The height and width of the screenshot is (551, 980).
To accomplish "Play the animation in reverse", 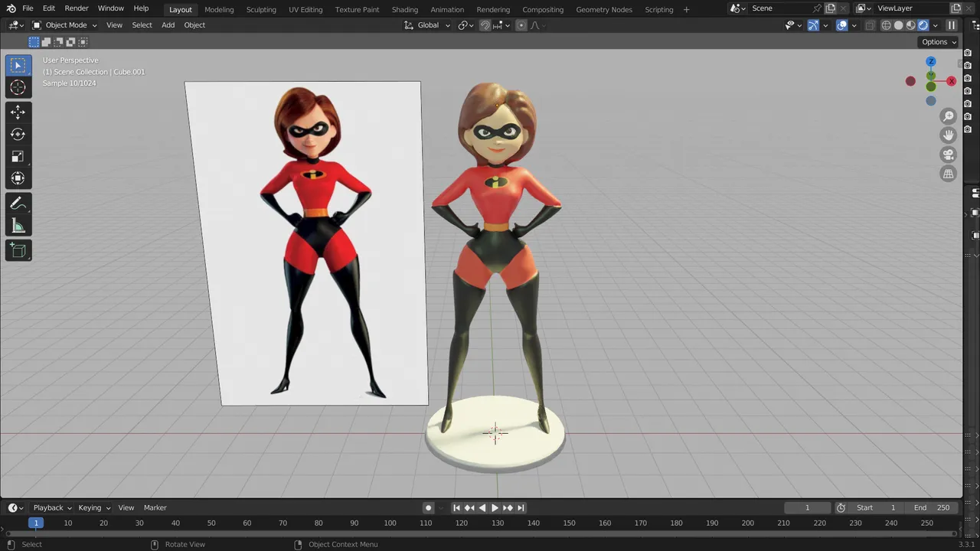I will tap(482, 508).
